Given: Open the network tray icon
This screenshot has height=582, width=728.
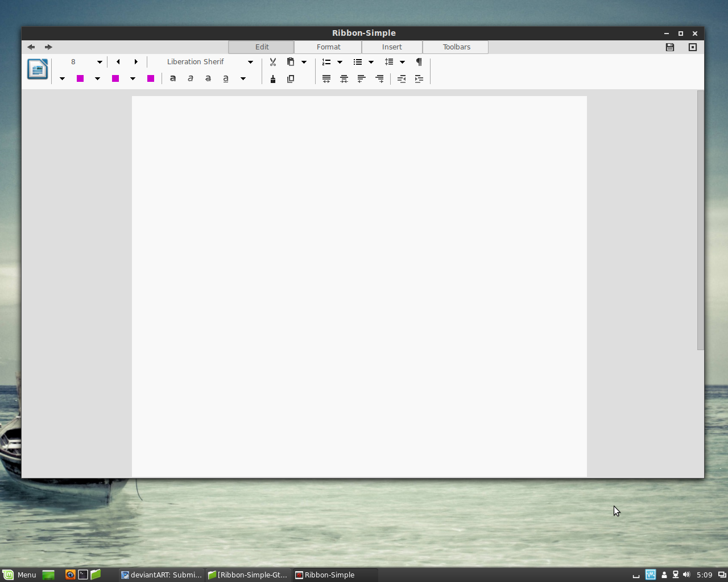Looking at the screenshot, I should click(676, 575).
